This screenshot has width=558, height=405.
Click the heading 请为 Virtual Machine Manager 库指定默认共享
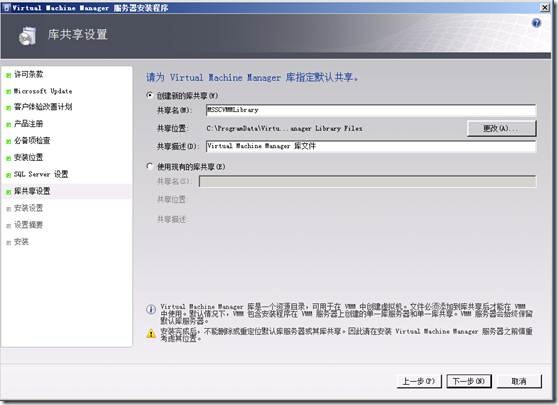(252, 77)
